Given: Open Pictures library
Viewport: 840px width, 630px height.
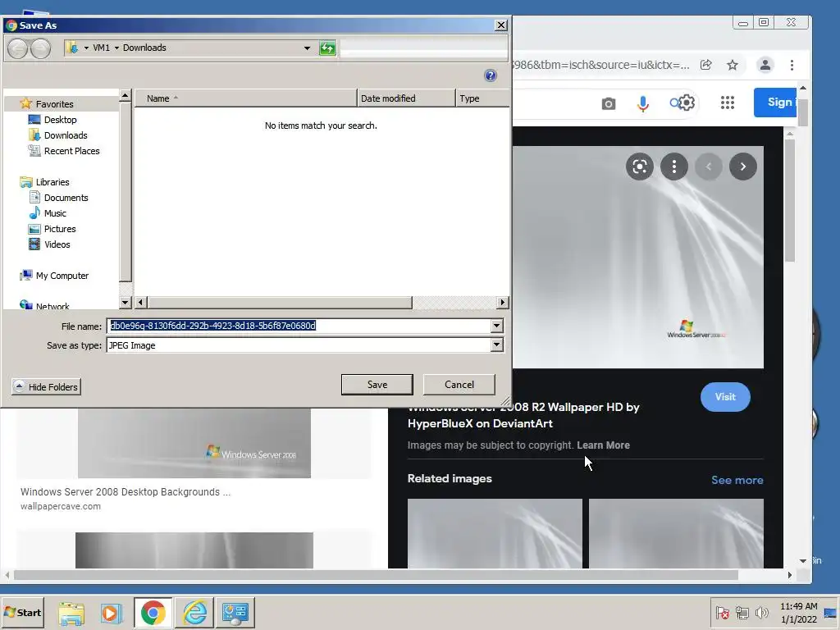Looking at the screenshot, I should (59, 229).
